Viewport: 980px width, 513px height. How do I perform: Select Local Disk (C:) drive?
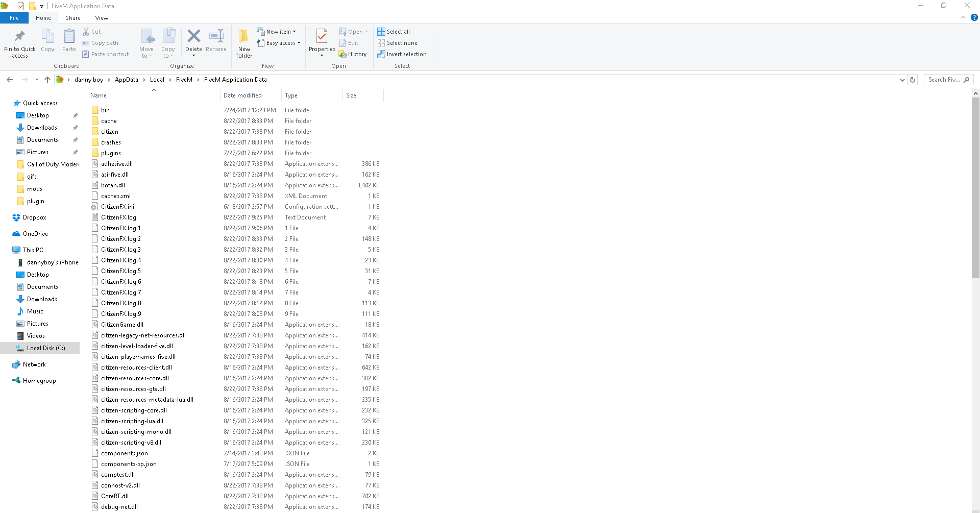40,348
